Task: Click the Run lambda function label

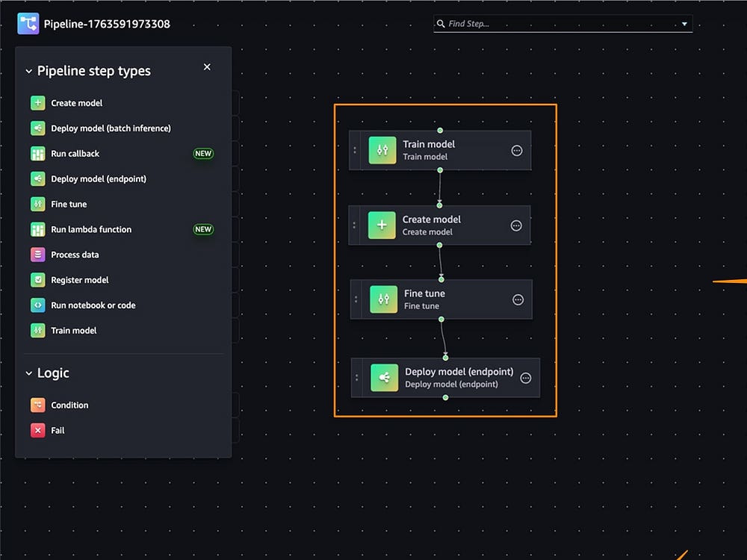Action: coord(91,229)
